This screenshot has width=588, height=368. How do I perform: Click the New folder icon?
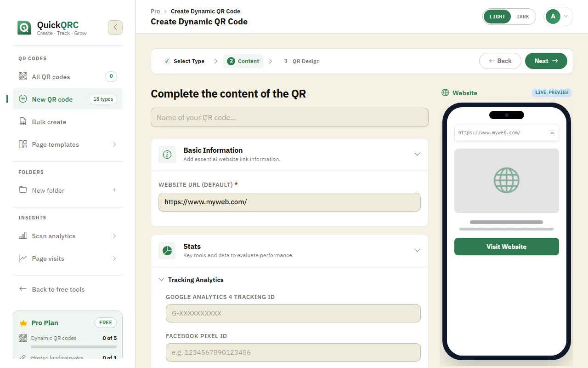click(23, 190)
